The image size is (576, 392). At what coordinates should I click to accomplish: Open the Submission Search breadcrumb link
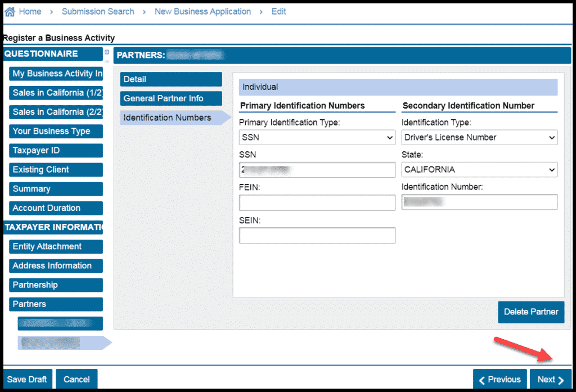[x=98, y=11]
